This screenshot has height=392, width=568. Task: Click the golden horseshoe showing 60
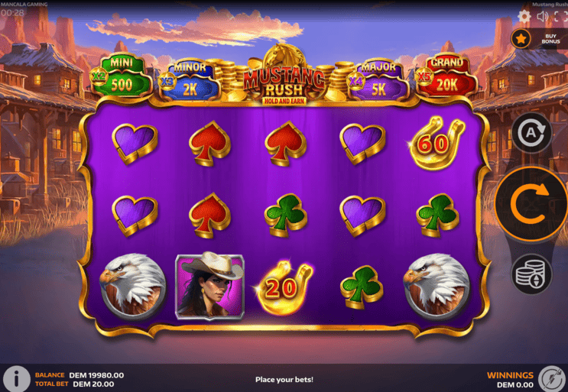(437, 144)
